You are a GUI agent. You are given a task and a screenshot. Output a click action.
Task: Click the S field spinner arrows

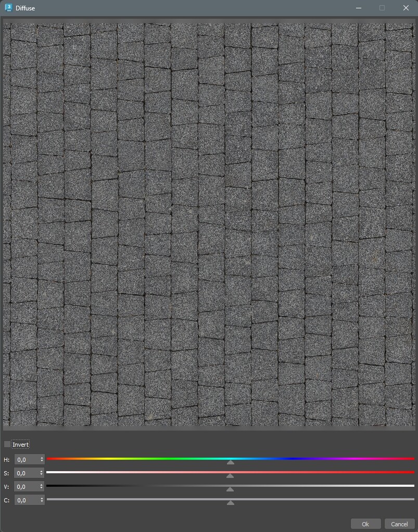click(x=42, y=473)
